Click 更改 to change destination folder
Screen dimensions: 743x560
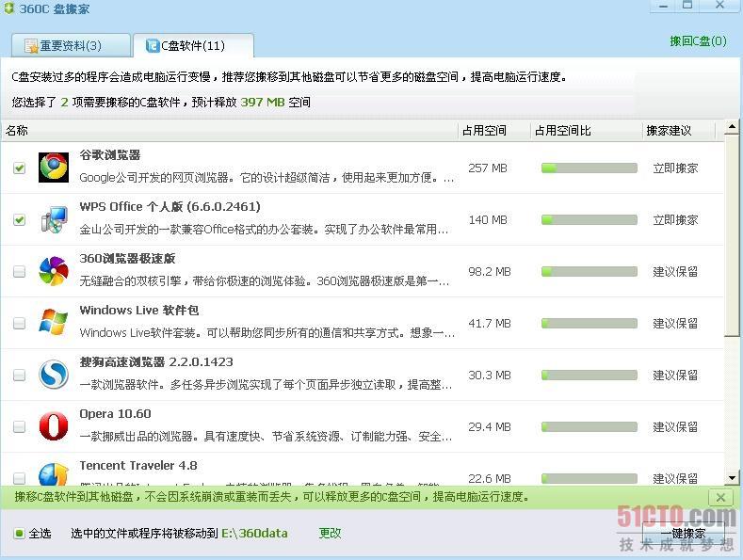pos(330,534)
